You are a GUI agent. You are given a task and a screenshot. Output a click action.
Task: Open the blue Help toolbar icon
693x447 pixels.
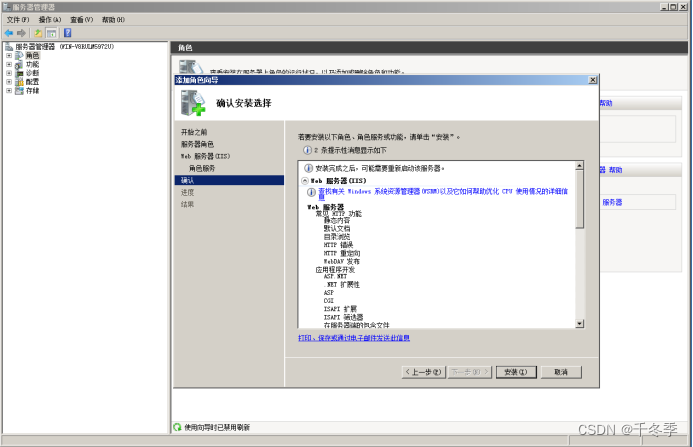coord(68,33)
